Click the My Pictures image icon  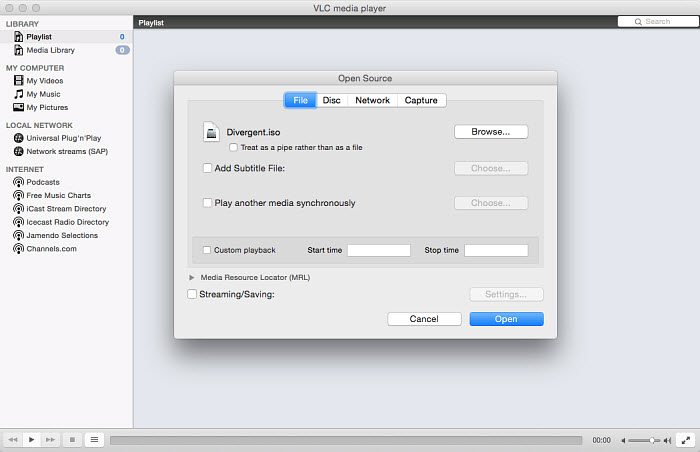(18, 107)
